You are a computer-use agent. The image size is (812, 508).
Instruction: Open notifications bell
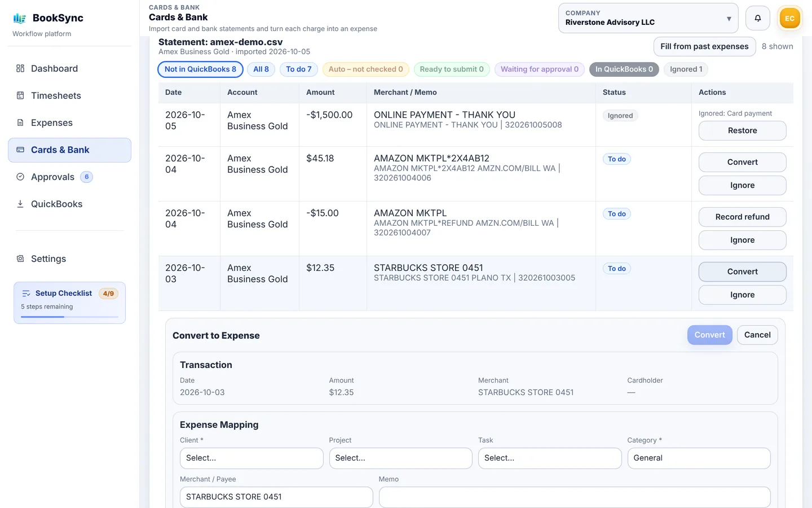758,18
